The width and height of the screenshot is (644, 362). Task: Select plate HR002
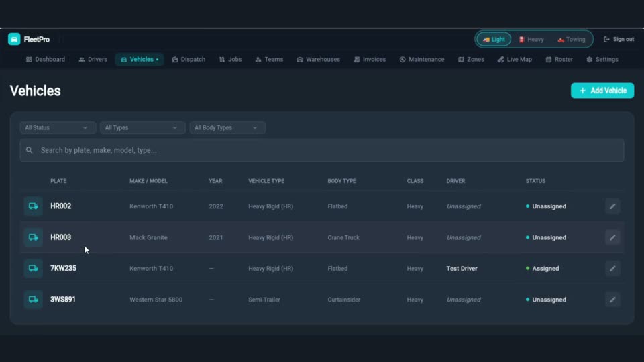pyautogui.click(x=61, y=206)
